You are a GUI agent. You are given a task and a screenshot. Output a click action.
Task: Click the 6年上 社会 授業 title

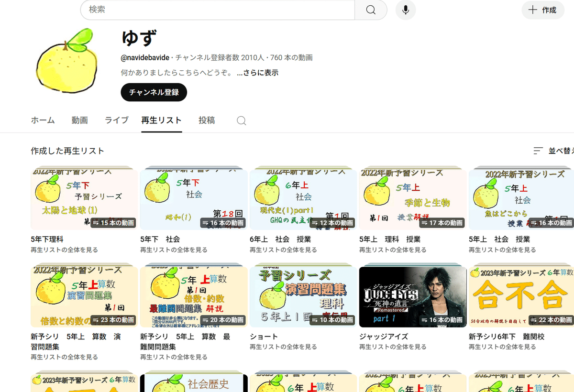coord(280,239)
